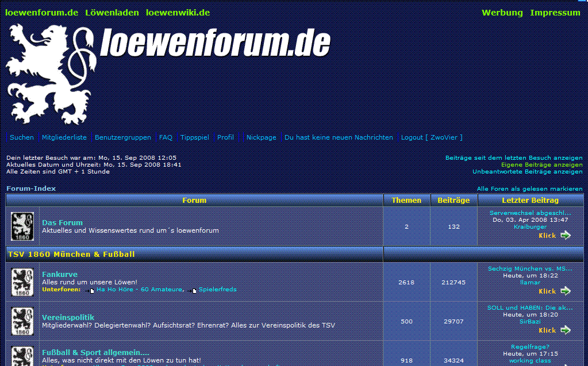Image resolution: width=588 pixels, height=366 pixels.
Task: Open last post 'Regelfrage?'
Action: point(531,347)
